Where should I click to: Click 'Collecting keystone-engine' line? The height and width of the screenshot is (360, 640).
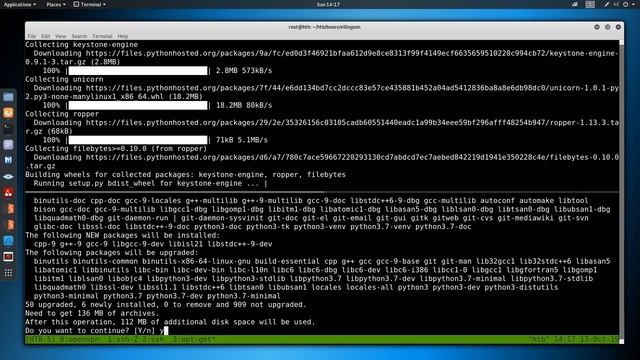click(x=82, y=44)
